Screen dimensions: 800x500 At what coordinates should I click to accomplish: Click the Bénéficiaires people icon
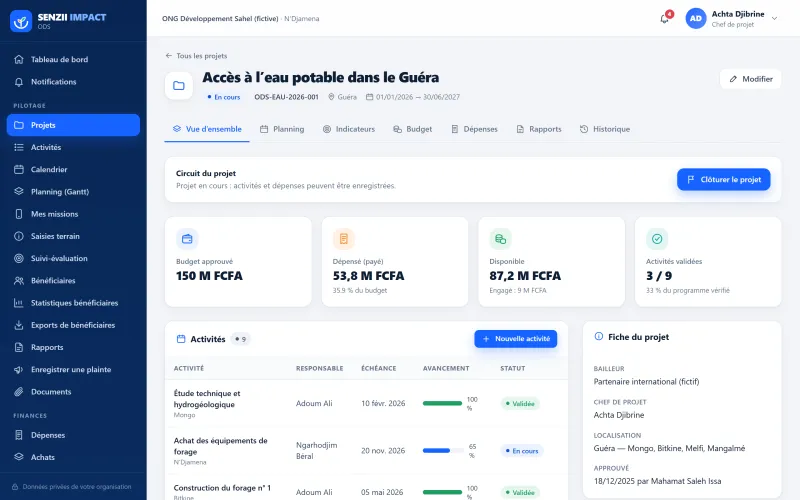coord(19,281)
